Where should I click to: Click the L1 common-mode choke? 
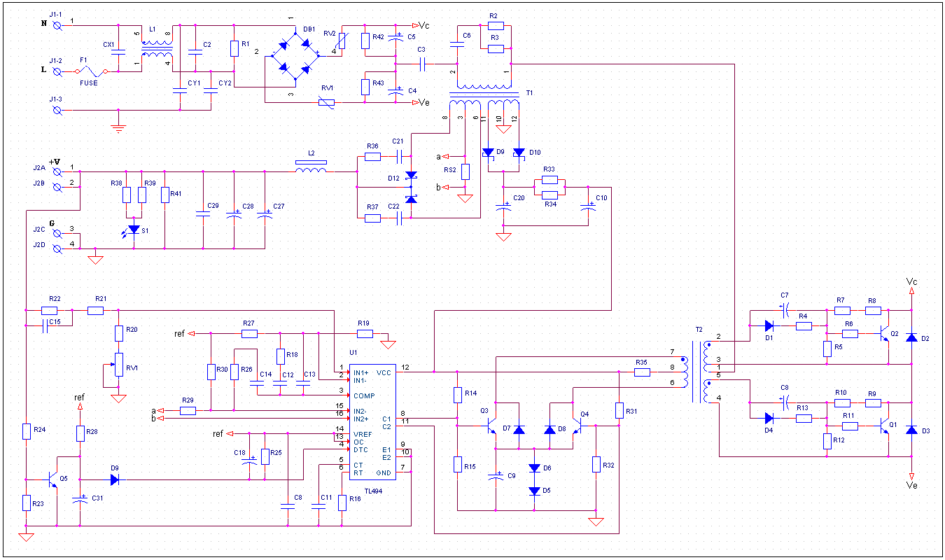click(157, 49)
